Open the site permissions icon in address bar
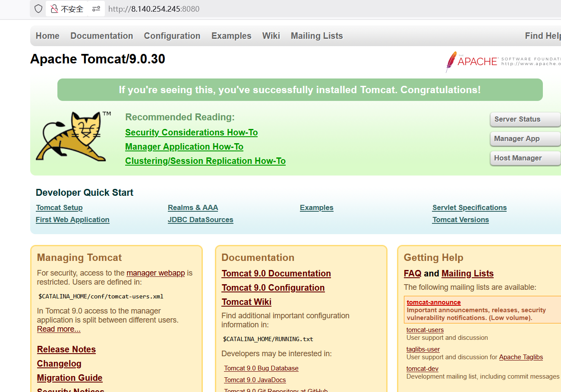The width and height of the screenshot is (561, 392). coord(96,9)
